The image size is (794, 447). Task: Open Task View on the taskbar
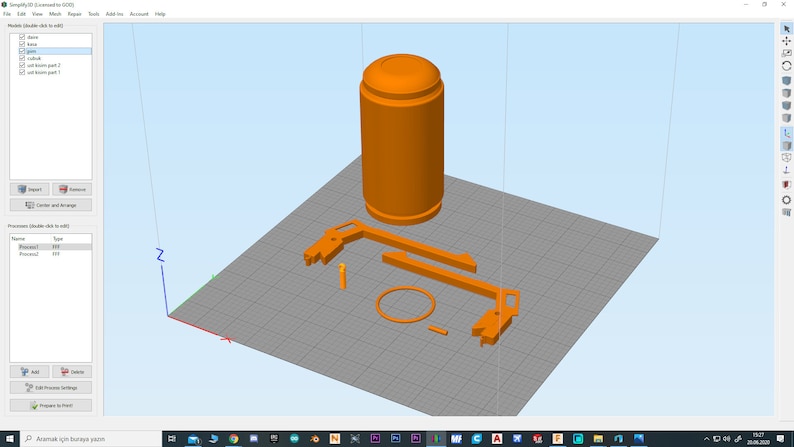[x=172, y=438]
